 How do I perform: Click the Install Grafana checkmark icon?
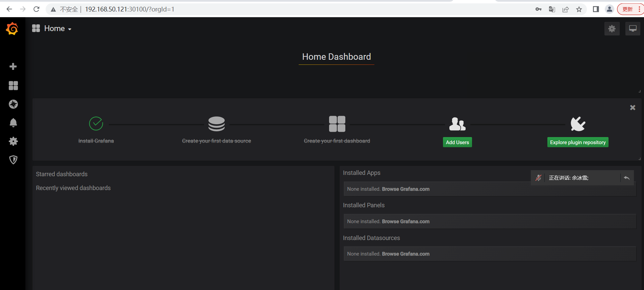point(96,124)
